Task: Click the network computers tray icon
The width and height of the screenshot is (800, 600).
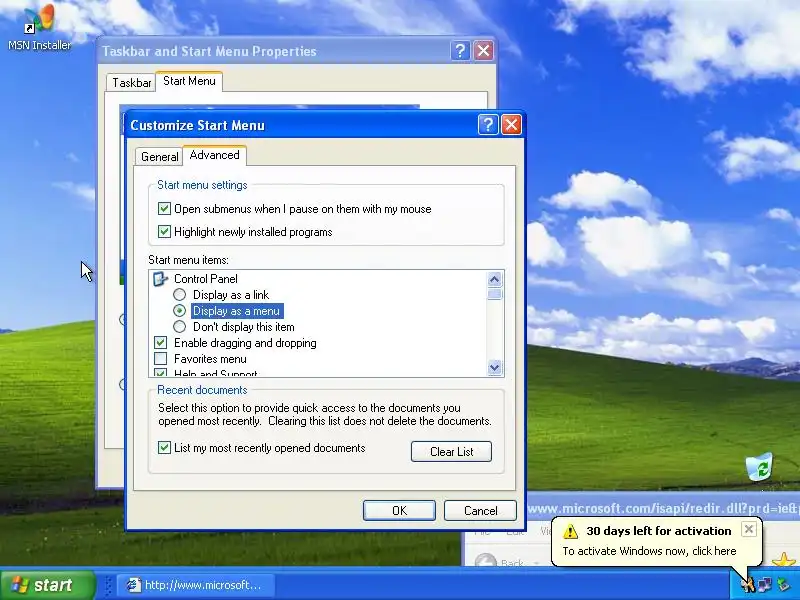Action: click(x=765, y=585)
